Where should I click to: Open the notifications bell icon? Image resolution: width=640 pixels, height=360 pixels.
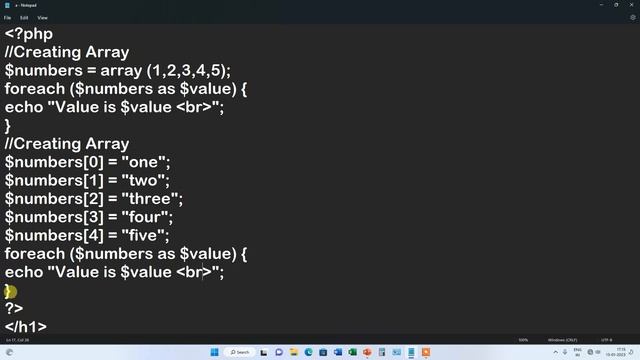click(x=631, y=352)
